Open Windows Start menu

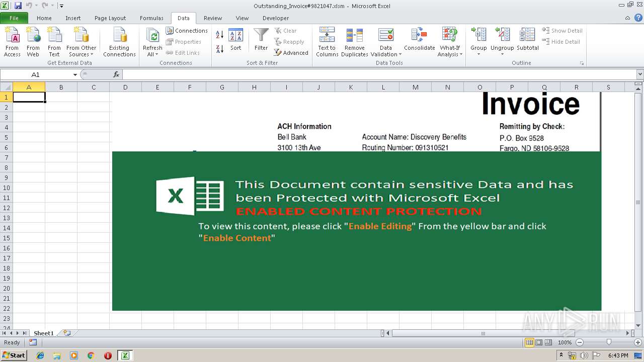pos(14,355)
